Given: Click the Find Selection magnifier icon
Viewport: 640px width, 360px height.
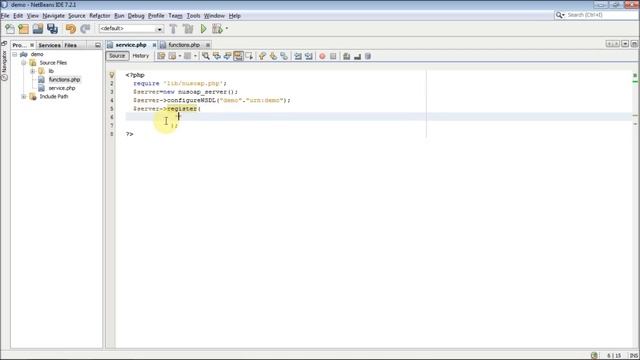Looking at the screenshot, I should click(x=206, y=56).
